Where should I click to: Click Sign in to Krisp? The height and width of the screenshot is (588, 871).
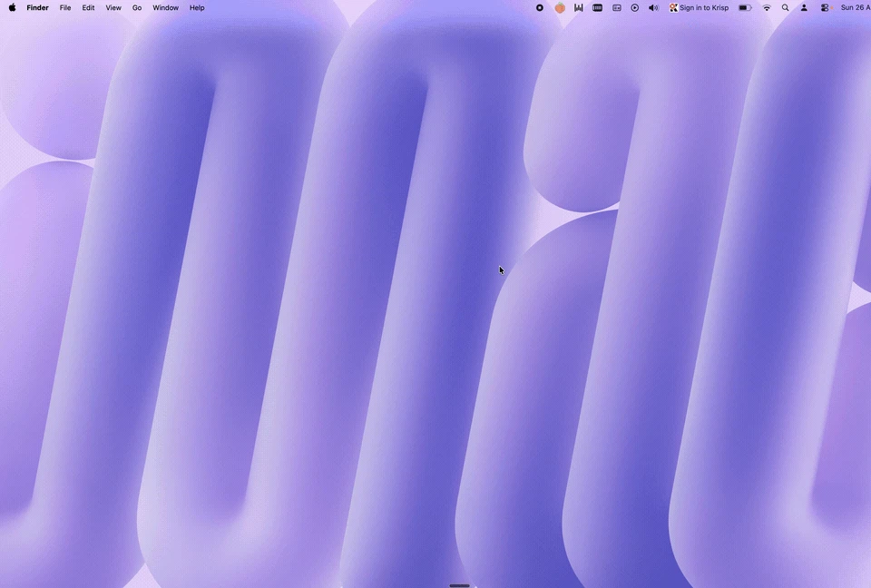[699, 8]
